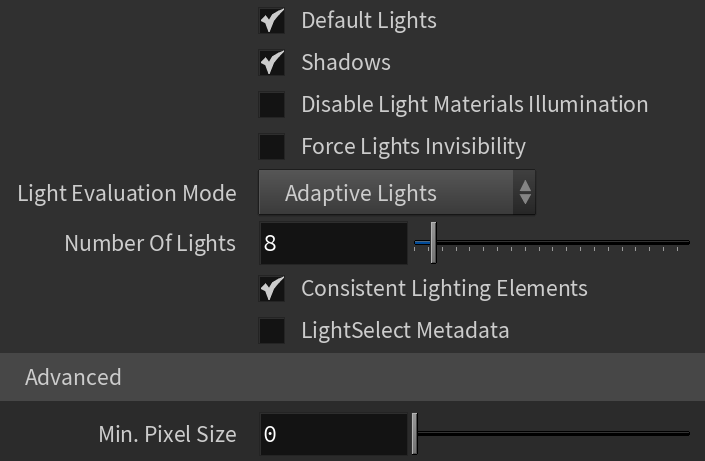
Task: Uncheck the Shadows checkbox
Action: 272,63
